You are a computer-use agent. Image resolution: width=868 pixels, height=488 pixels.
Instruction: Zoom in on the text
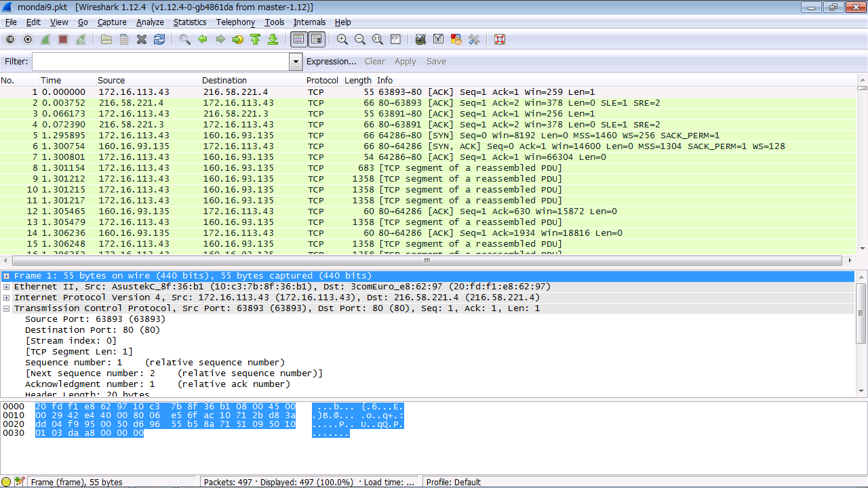click(x=342, y=39)
